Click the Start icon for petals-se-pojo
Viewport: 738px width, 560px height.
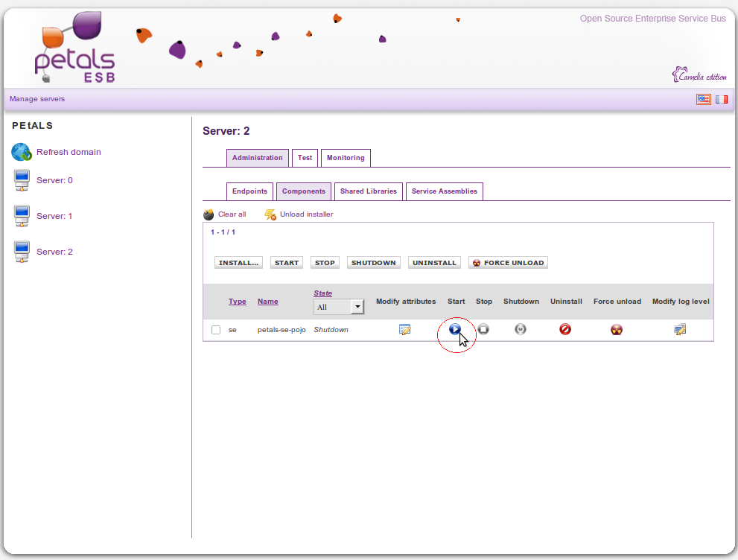(x=455, y=329)
